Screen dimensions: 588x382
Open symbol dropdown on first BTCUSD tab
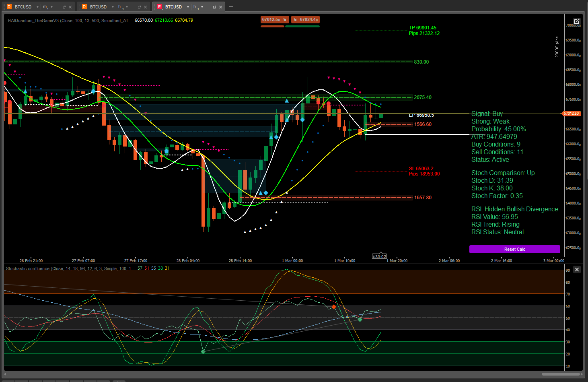tap(37, 7)
